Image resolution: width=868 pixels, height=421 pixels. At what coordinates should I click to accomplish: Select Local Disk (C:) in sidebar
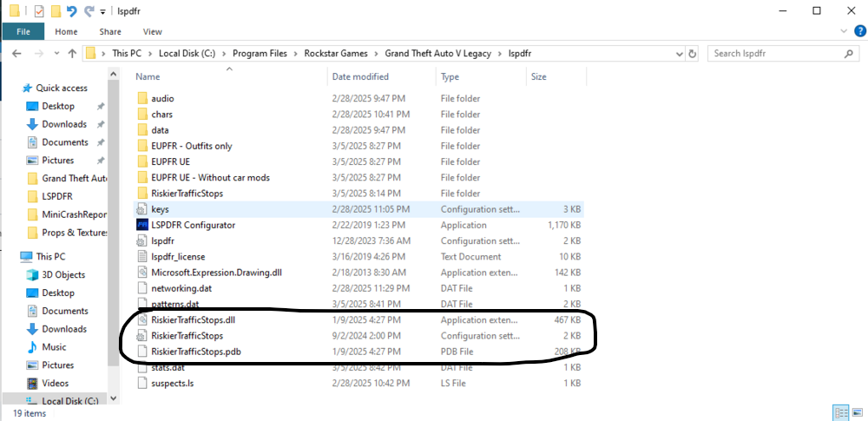click(70, 401)
